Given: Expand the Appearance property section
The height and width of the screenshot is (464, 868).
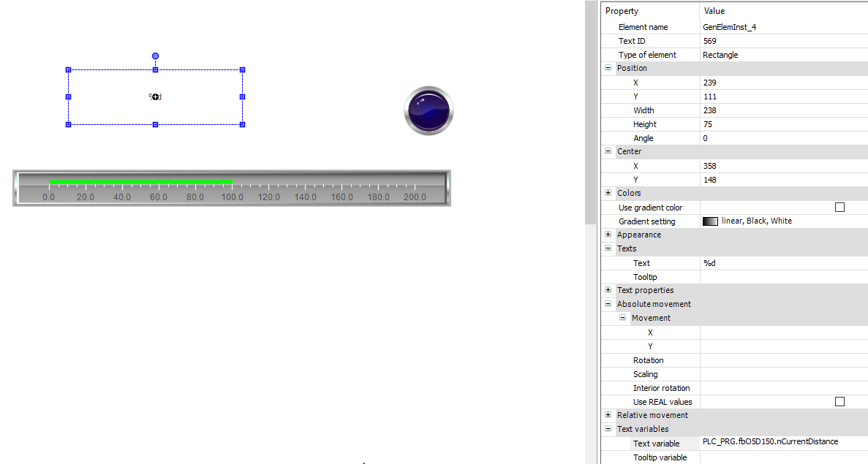Looking at the screenshot, I should (x=608, y=234).
